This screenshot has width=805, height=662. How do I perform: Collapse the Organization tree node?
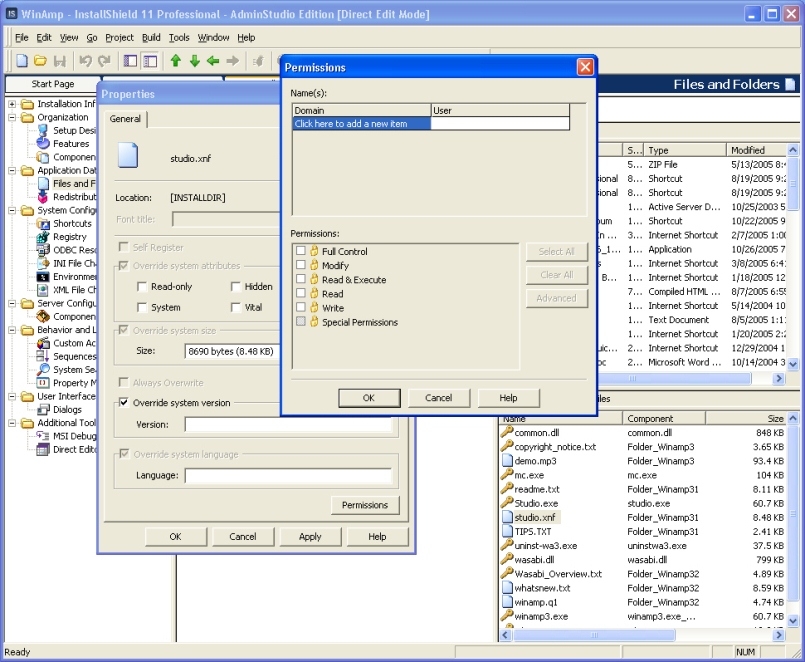(x=12, y=117)
